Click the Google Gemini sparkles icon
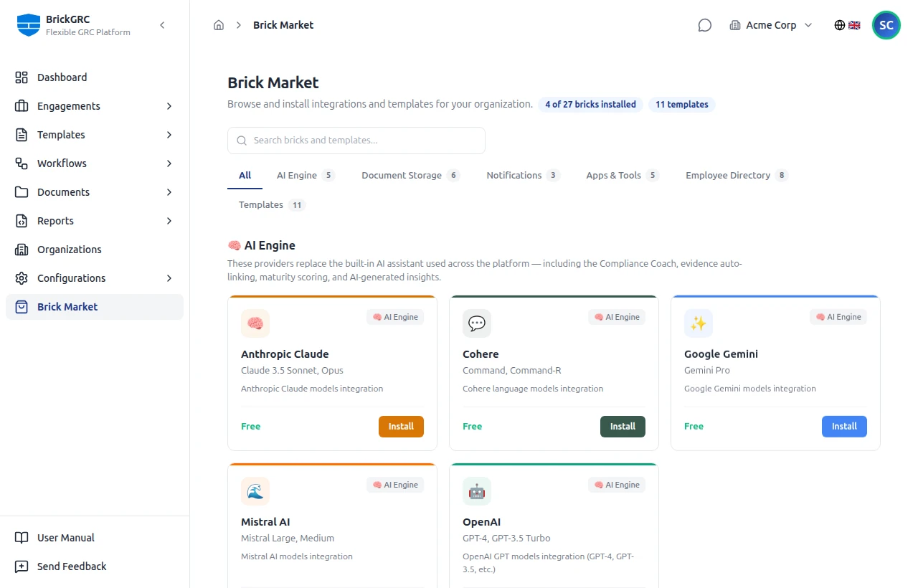Viewport: 918px width, 588px height. (699, 323)
